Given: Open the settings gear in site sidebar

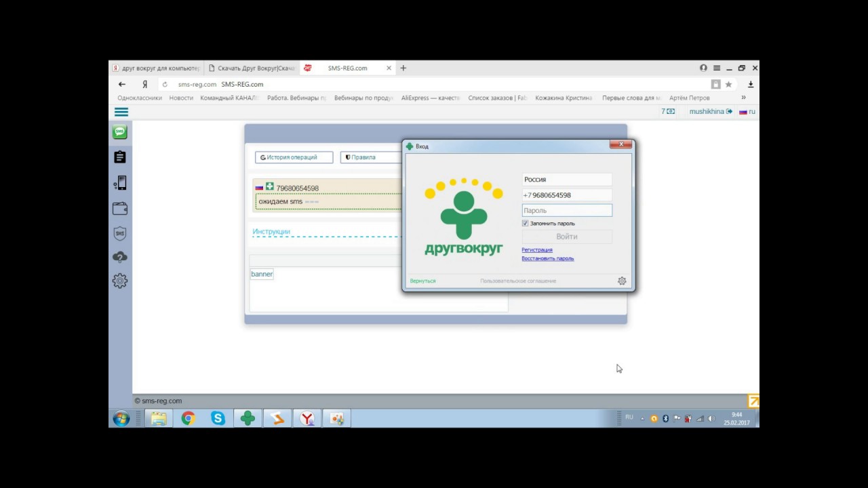Looking at the screenshot, I should tap(120, 281).
